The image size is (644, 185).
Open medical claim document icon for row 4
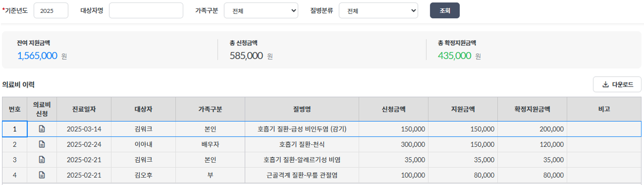tap(42, 175)
